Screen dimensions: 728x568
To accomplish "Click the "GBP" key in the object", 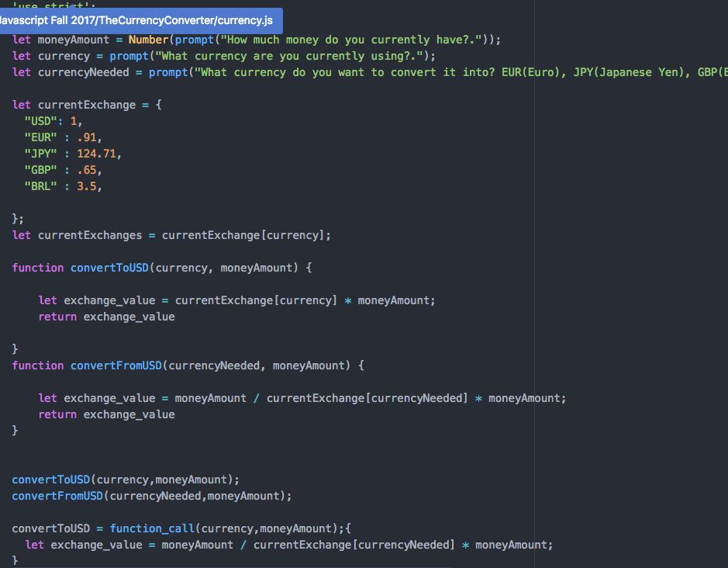I will (40, 170).
